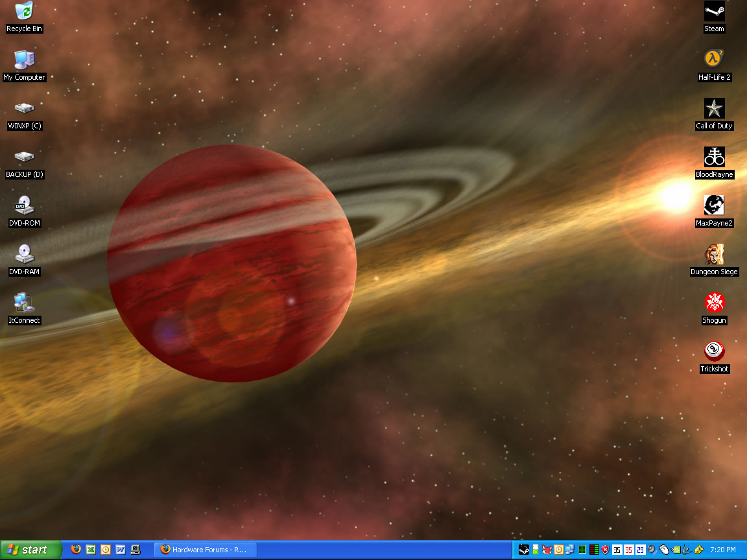Screen dimensions: 747x560
Task: Click the network connection tray icon
Action: pyautogui.click(x=570, y=550)
